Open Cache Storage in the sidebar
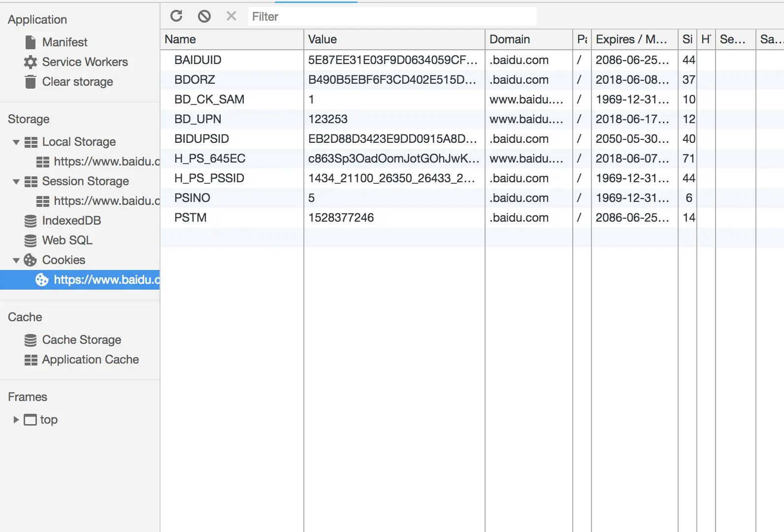Image resolution: width=784 pixels, height=532 pixels. click(81, 340)
